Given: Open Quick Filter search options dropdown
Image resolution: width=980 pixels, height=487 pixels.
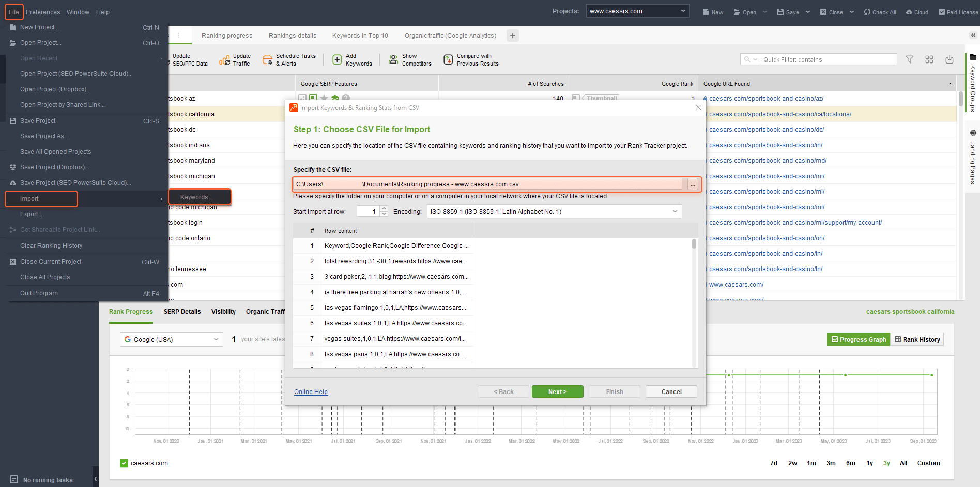Looking at the screenshot, I should [x=750, y=59].
